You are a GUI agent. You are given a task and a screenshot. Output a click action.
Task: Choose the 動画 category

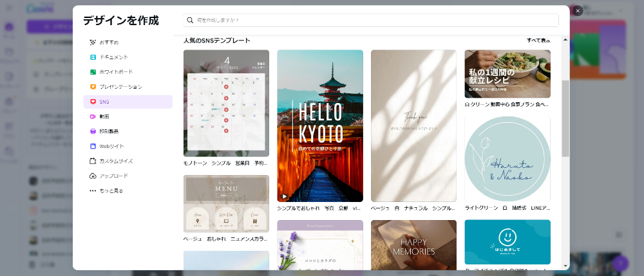(x=128, y=116)
